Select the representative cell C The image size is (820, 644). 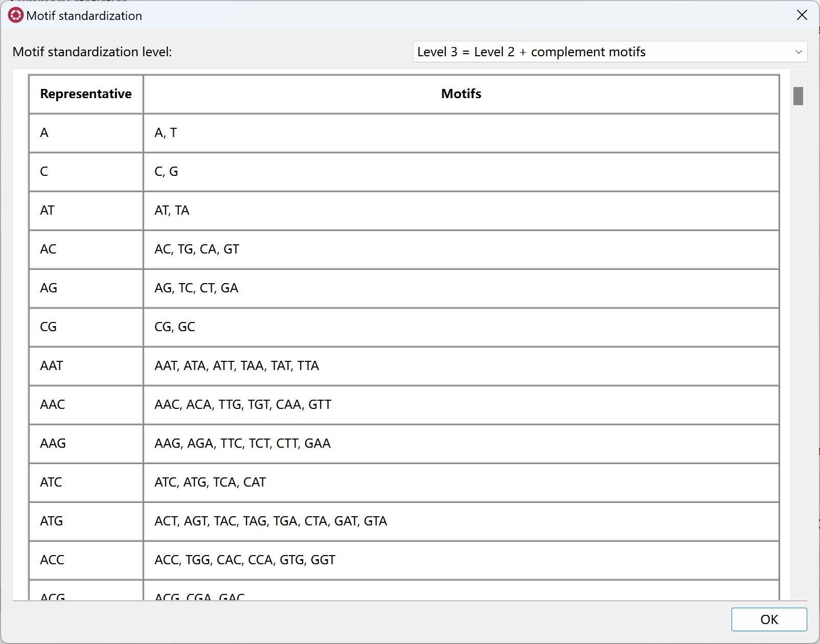coord(86,172)
